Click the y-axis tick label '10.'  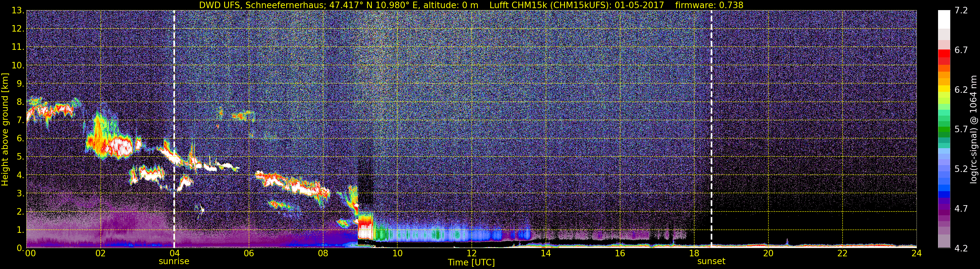point(18,65)
